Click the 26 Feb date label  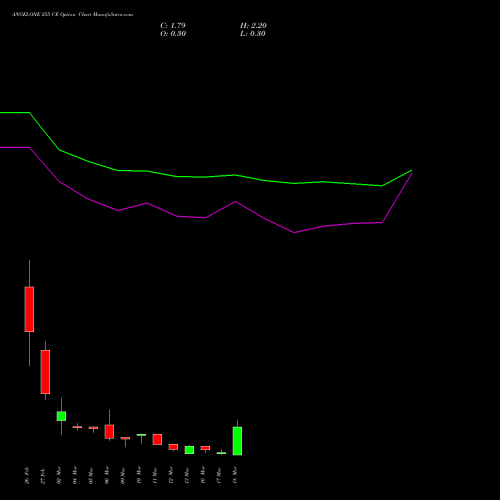pos(27,476)
